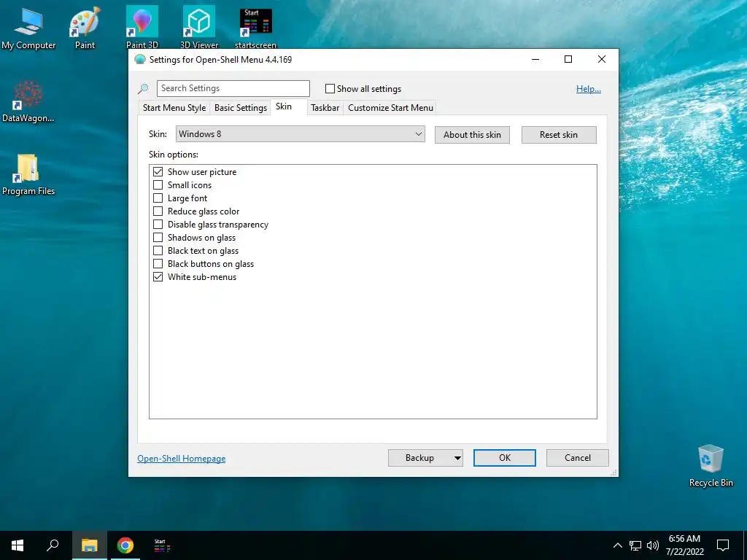Check Black buttons on glass
The width and height of the screenshot is (747, 560).
(x=158, y=264)
